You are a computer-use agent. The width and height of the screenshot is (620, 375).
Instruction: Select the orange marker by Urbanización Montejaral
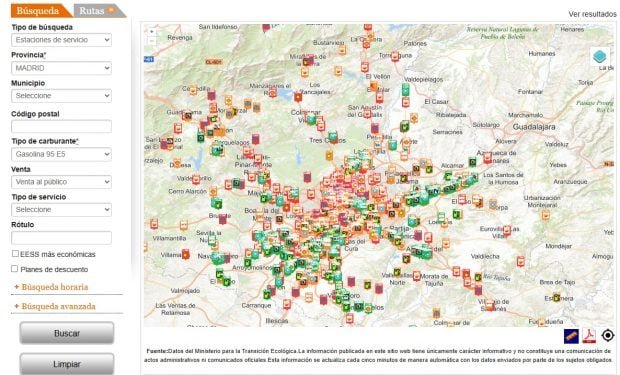pyautogui.click(x=546, y=215)
